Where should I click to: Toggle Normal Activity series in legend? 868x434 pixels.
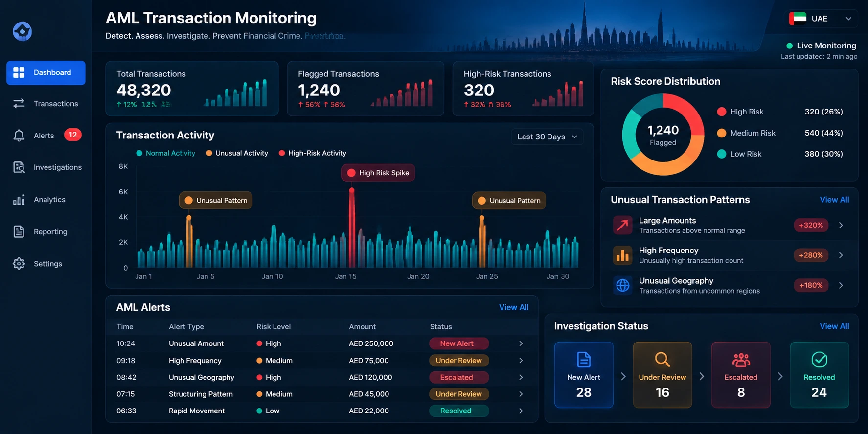click(x=165, y=153)
